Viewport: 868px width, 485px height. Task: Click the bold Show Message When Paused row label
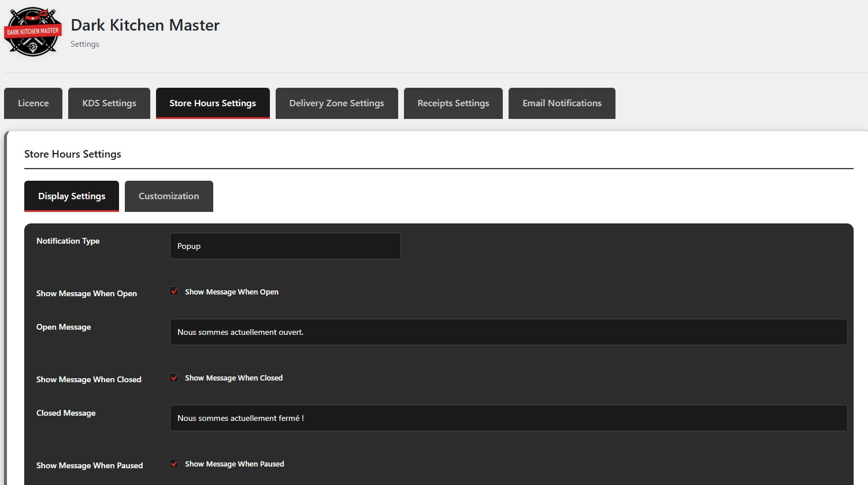click(x=90, y=465)
